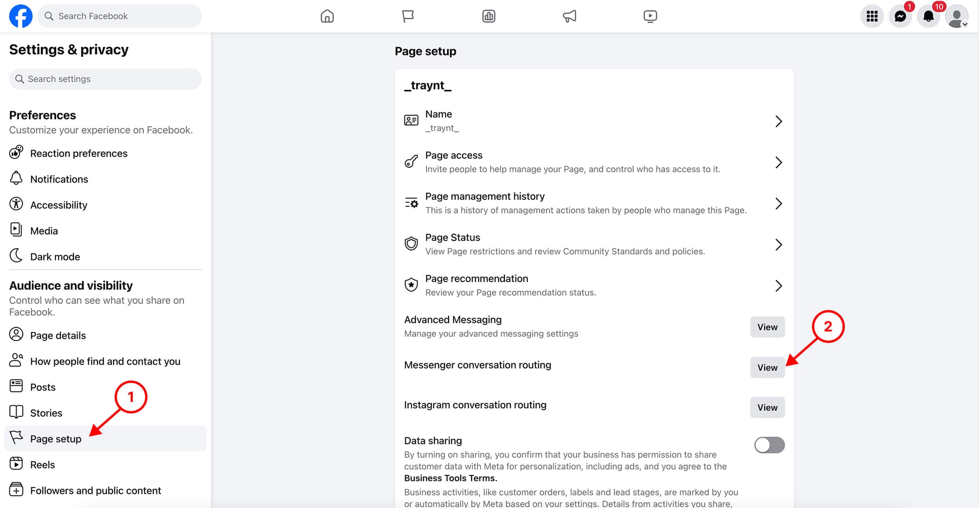Toggle the Data sharing switch
This screenshot has height=508, width=980.
(769, 445)
